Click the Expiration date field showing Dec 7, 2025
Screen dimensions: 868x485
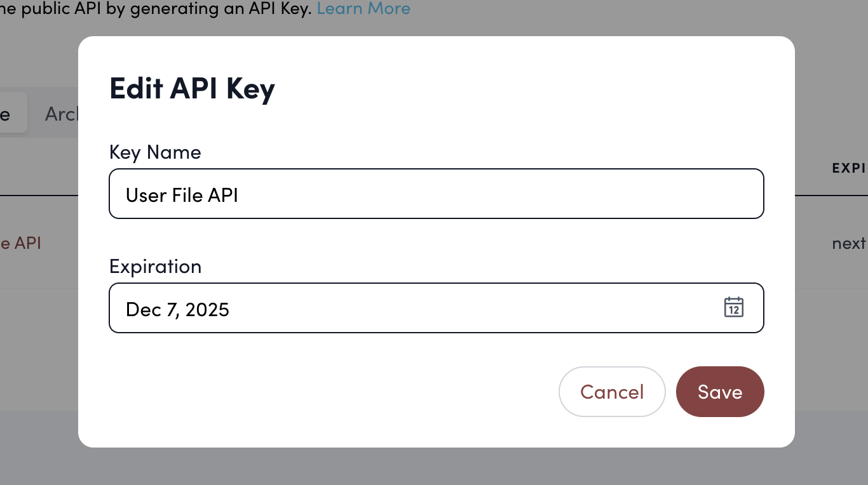click(381, 308)
